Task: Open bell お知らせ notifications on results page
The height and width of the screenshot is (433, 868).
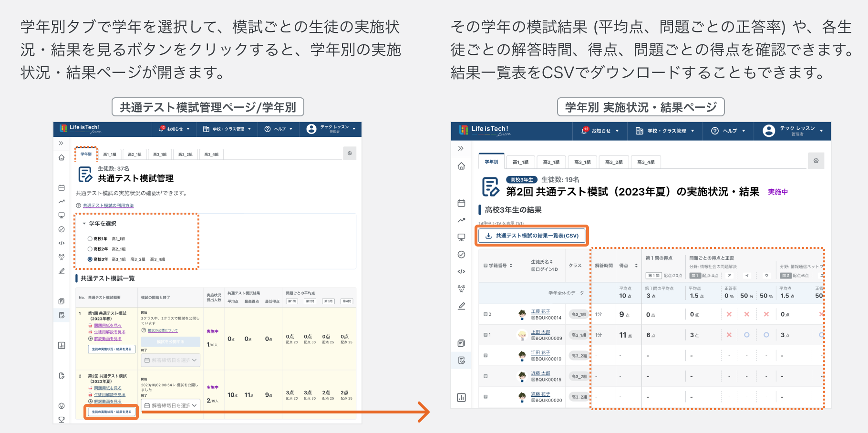Action: pos(600,131)
